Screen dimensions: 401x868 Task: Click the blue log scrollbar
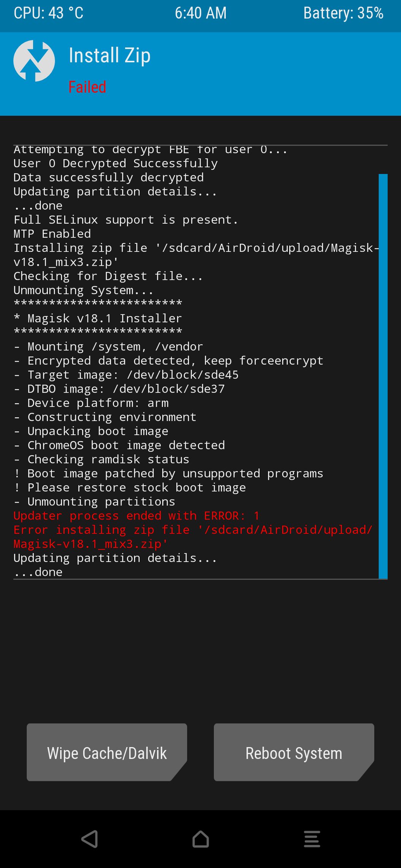click(383, 376)
